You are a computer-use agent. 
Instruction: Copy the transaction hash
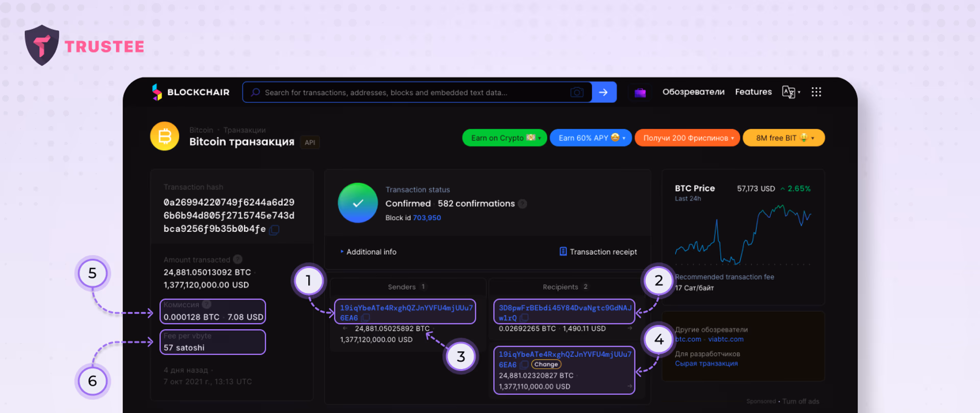click(x=274, y=230)
